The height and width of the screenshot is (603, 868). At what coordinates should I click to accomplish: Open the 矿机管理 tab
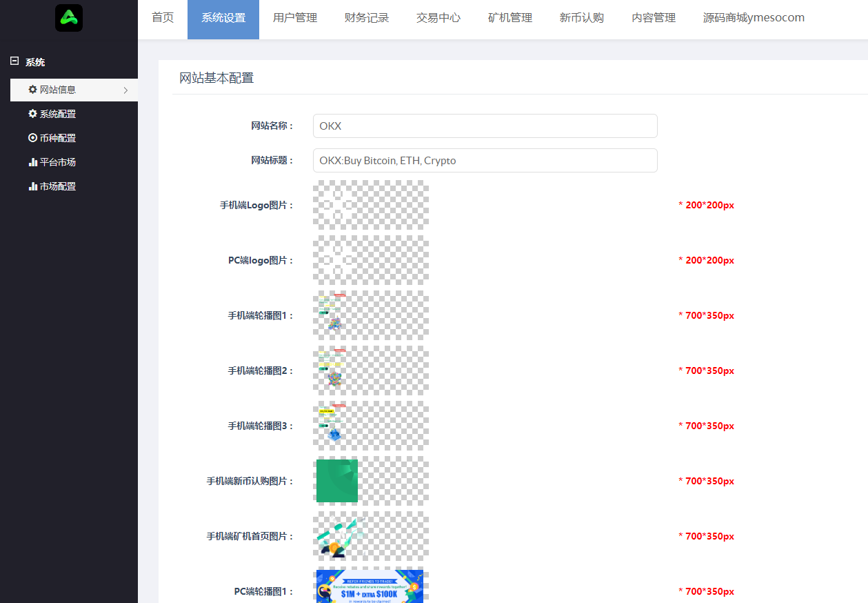click(510, 18)
